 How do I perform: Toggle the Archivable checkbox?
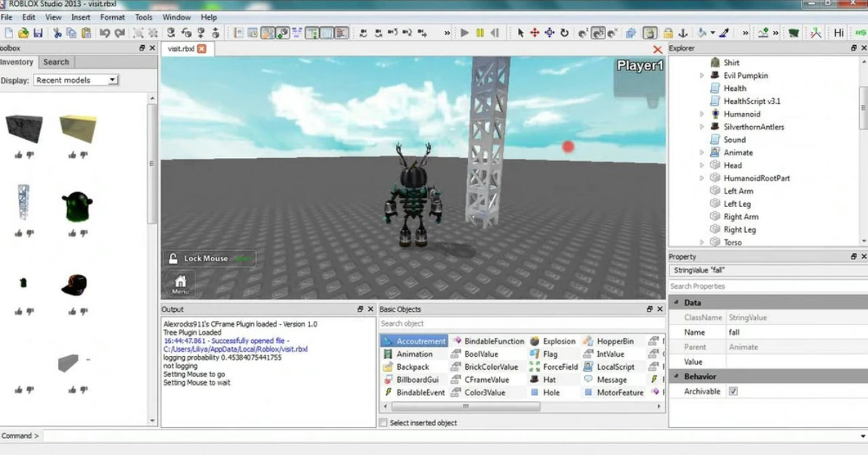[x=733, y=391]
